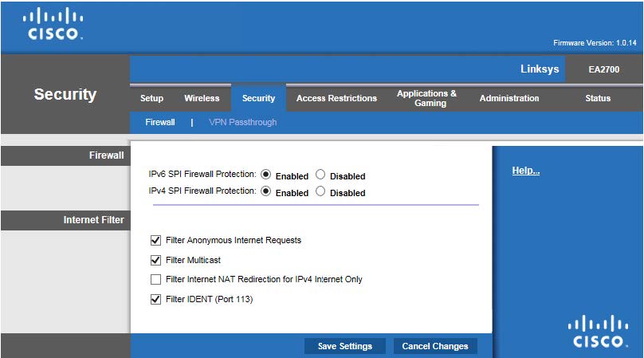The height and width of the screenshot is (358, 644).
Task: Click the Cisco logo at bottom right
Action: (x=598, y=331)
